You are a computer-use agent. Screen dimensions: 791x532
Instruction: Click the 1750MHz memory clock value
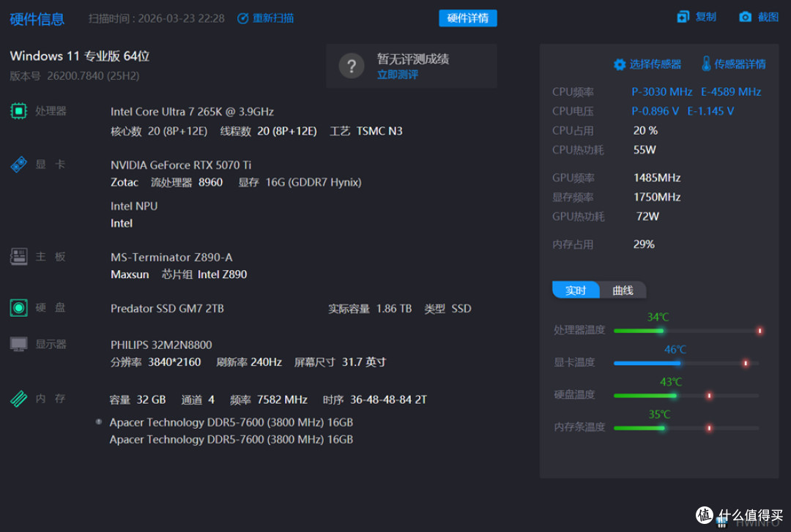pyautogui.click(x=657, y=197)
